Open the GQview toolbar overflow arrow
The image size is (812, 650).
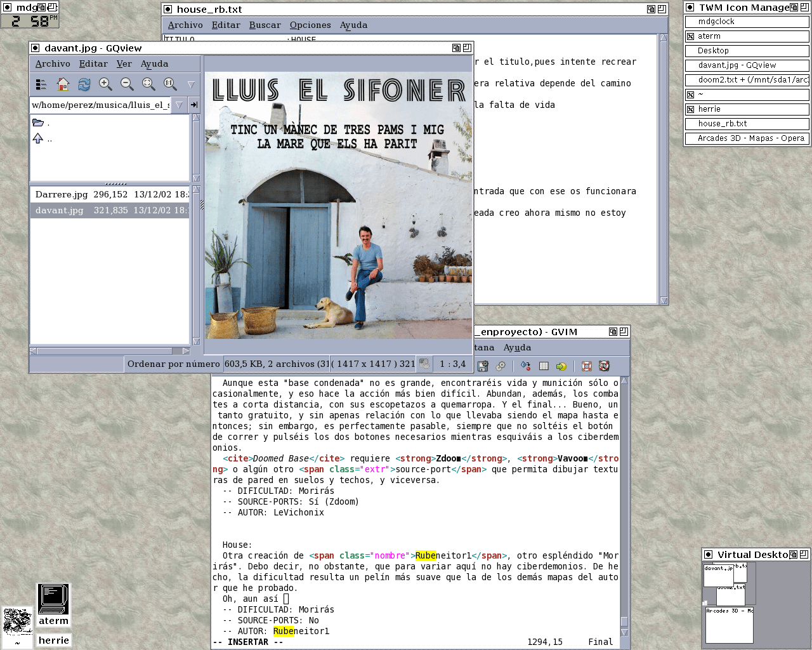[191, 84]
